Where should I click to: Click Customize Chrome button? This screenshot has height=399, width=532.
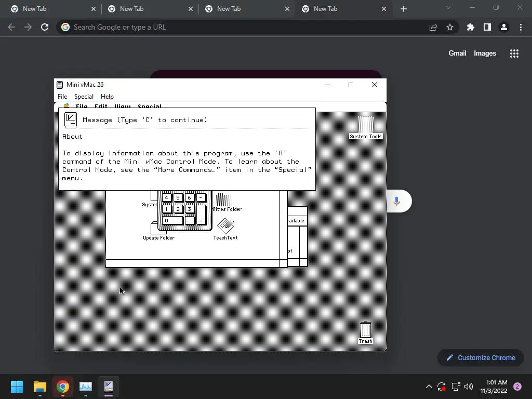pyautogui.click(x=481, y=357)
